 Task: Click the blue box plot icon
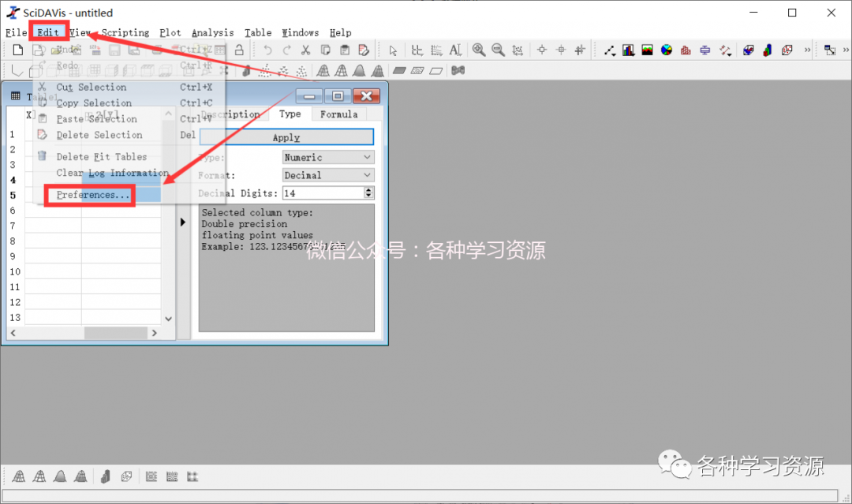coord(704,50)
